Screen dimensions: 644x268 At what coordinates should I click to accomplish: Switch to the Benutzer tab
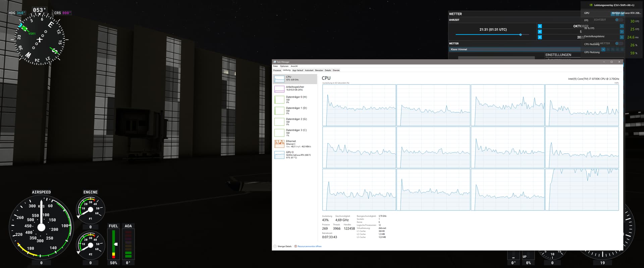coord(319,70)
